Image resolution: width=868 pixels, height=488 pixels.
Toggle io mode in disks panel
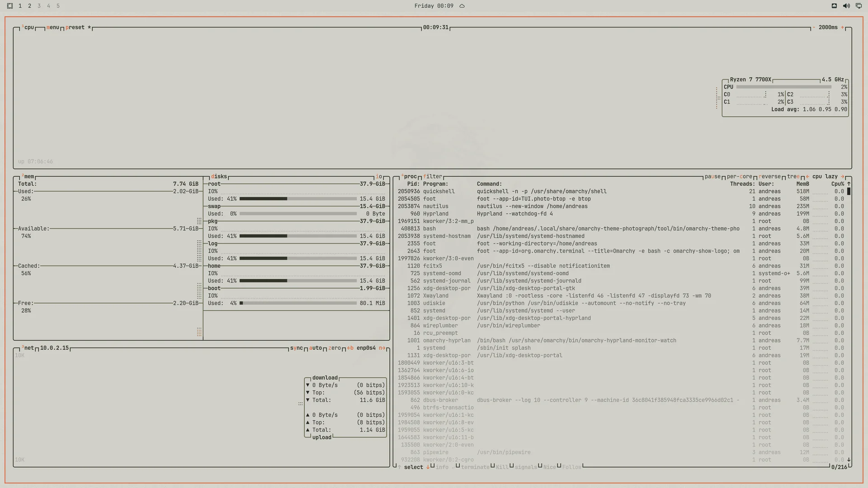(379, 177)
